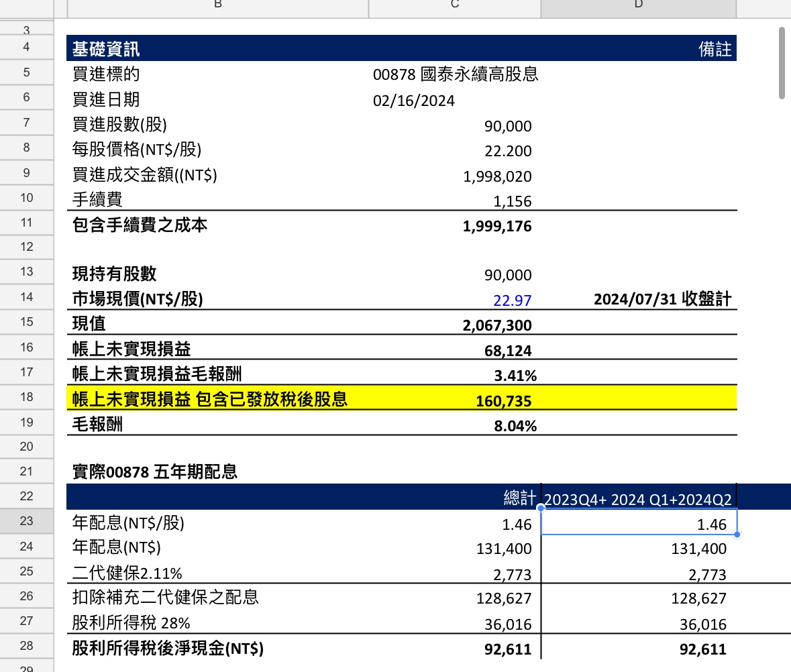Click the 2023Q4+ 2024 Q1+2024Q2 header
The width and height of the screenshot is (791, 672).
pyautogui.click(x=637, y=499)
